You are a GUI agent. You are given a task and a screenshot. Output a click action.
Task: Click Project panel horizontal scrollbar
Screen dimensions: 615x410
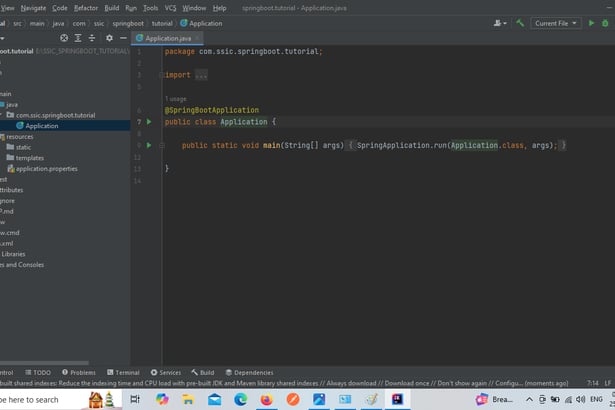click(x=44, y=363)
